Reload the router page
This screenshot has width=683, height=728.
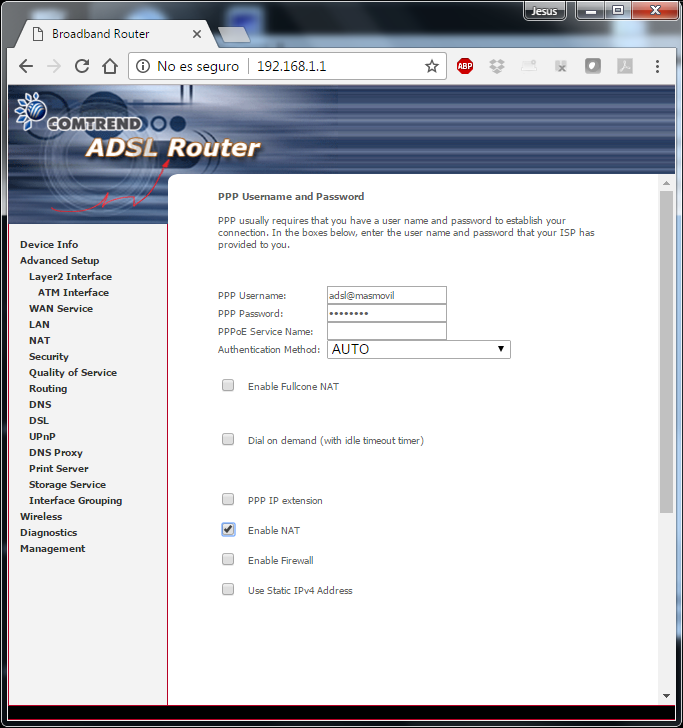[x=82, y=66]
